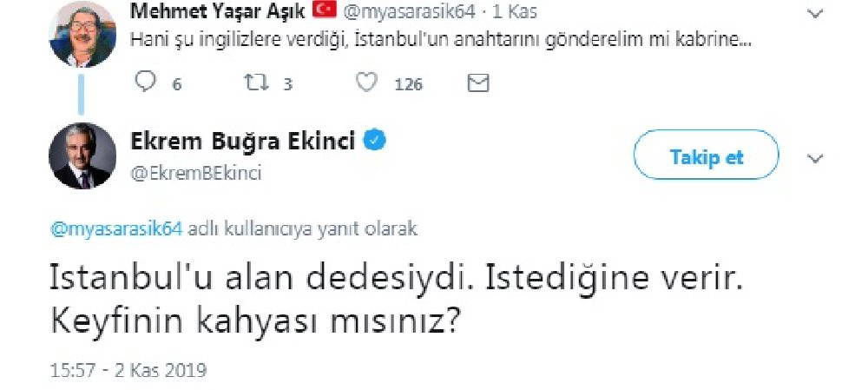Like the tweet with the heart icon
The width and height of the screenshot is (868, 390).
(368, 83)
